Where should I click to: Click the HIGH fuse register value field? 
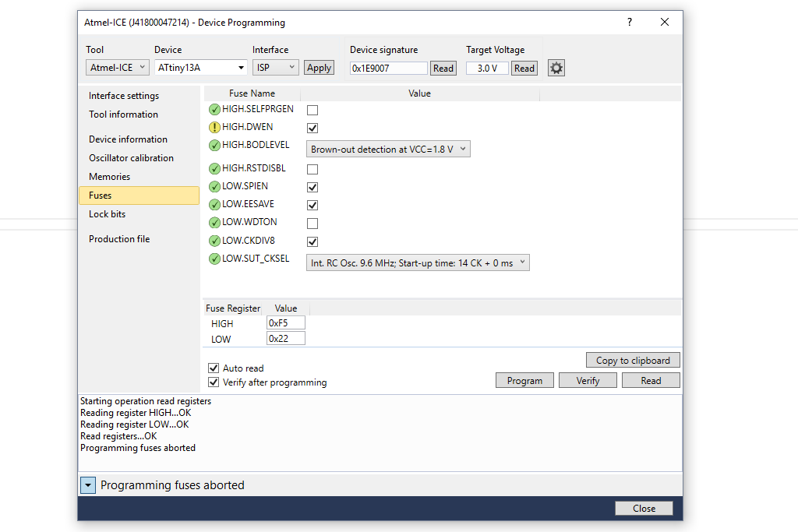point(285,323)
